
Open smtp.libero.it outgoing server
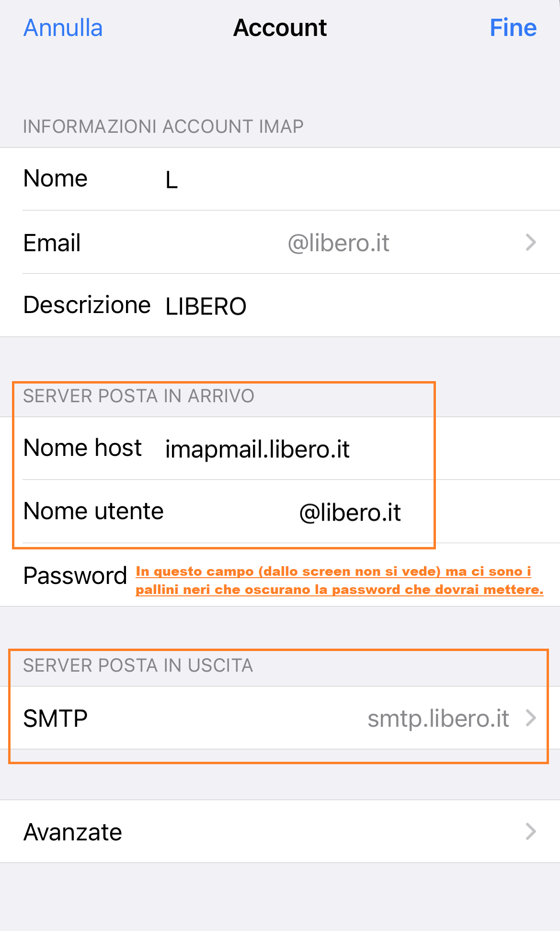point(438,719)
